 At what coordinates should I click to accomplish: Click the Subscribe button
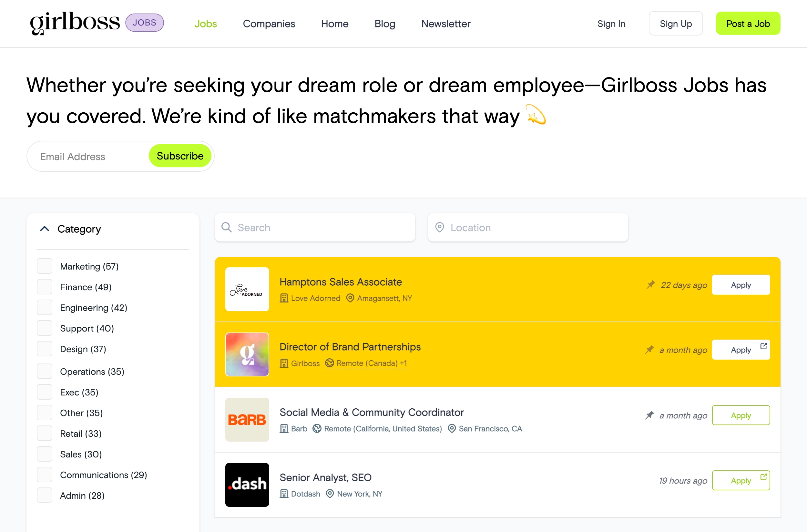pos(179,156)
